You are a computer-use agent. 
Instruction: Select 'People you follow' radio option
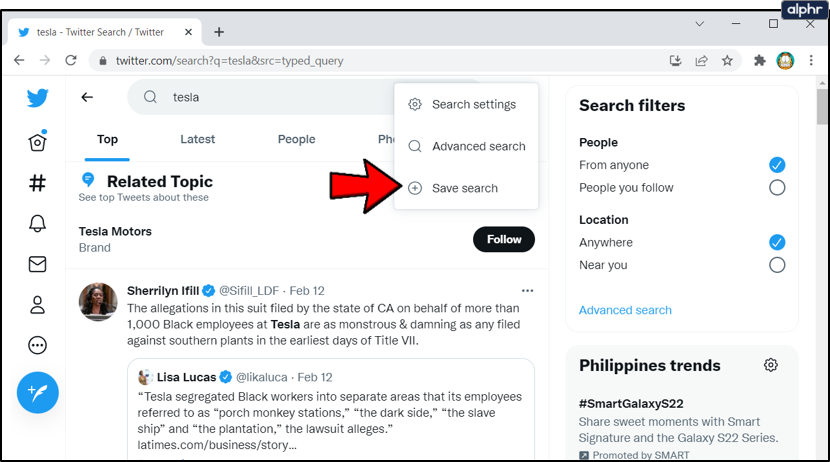pyautogui.click(x=777, y=188)
